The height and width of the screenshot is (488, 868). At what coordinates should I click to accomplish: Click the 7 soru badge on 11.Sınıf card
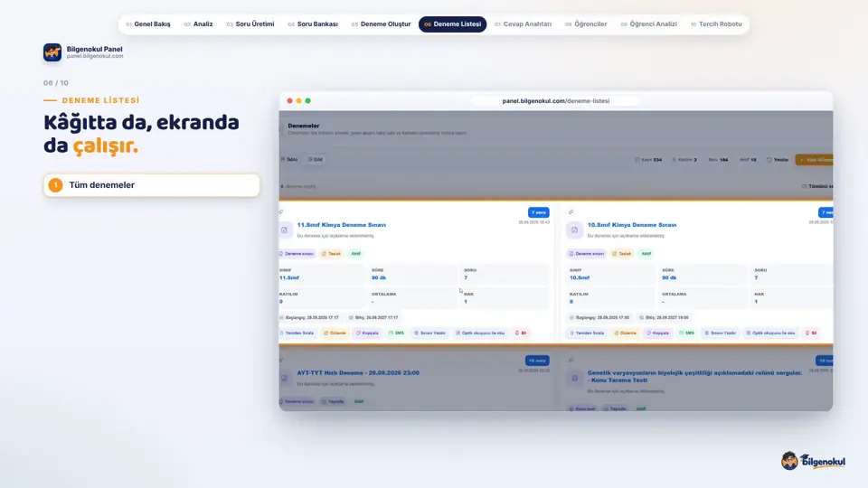coord(539,212)
